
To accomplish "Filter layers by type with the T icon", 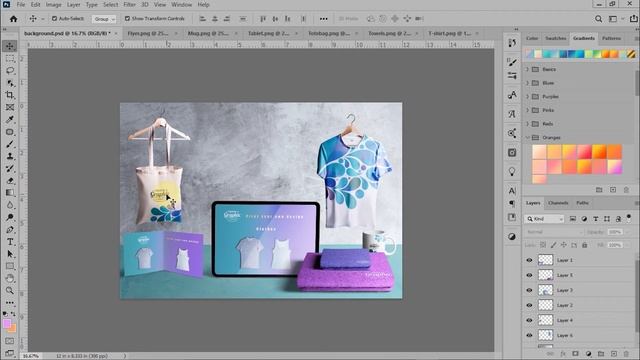I will 596,219.
